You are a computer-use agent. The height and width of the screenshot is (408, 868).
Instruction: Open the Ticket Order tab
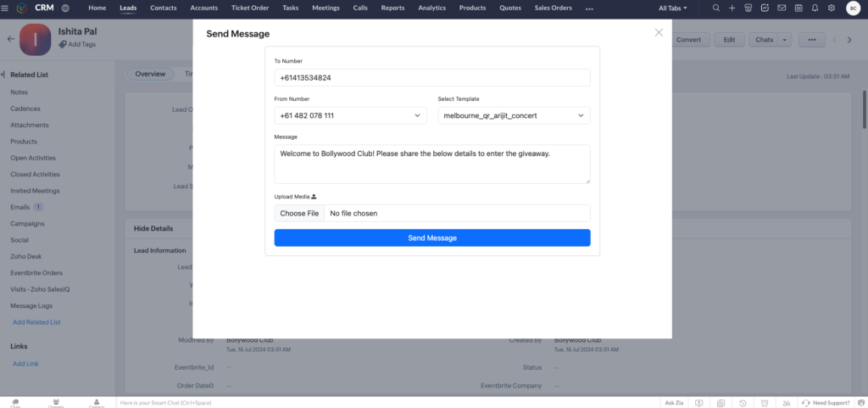[x=250, y=8]
